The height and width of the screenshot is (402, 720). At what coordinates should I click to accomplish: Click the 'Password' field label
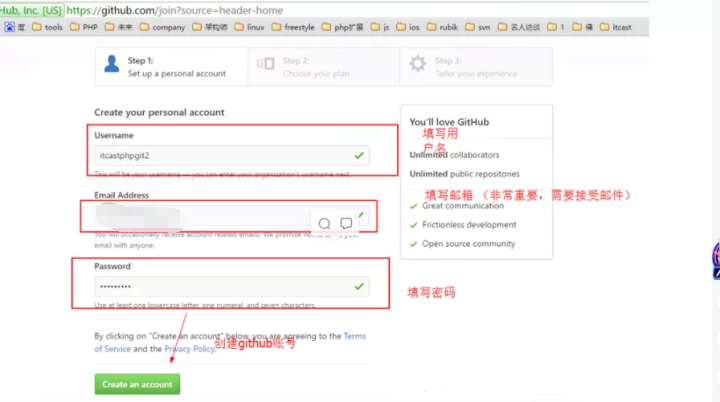pyautogui.click(x=112, y=266)
